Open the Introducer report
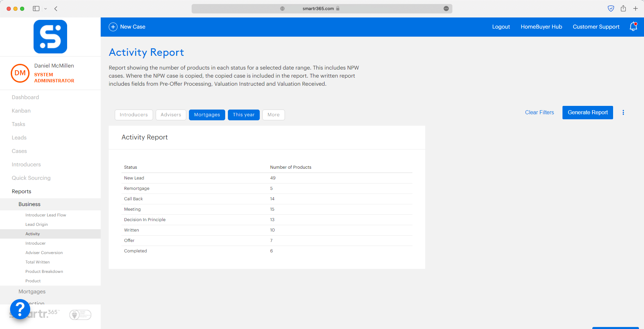The width and height of the screenshot is (644, 329). tap(36, 243)
